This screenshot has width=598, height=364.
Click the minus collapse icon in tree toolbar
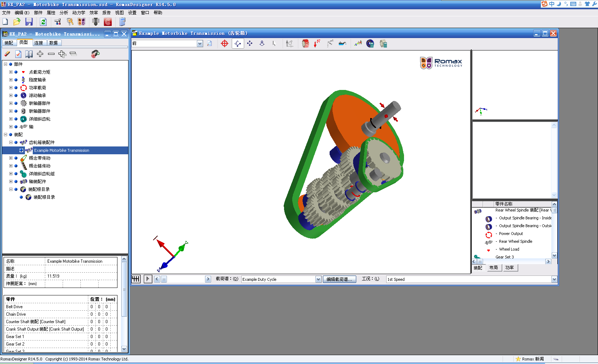(51, 54)
